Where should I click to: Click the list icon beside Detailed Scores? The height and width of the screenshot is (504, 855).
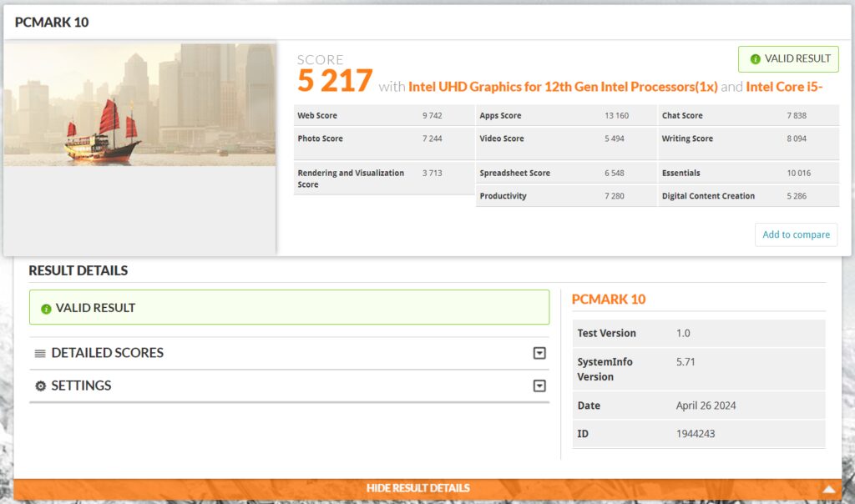click(40, 354)
